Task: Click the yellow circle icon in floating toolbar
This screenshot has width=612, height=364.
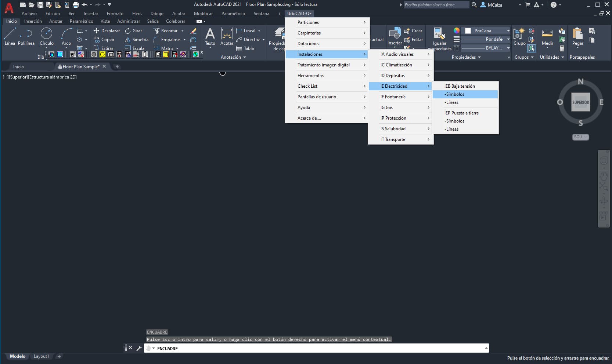Action: tap(102, 54)
